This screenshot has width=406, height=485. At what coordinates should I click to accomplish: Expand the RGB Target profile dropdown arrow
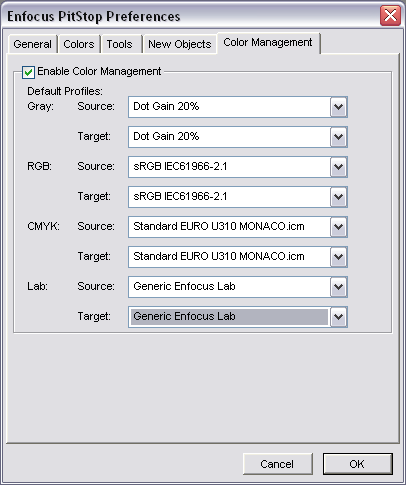point(339,197)
